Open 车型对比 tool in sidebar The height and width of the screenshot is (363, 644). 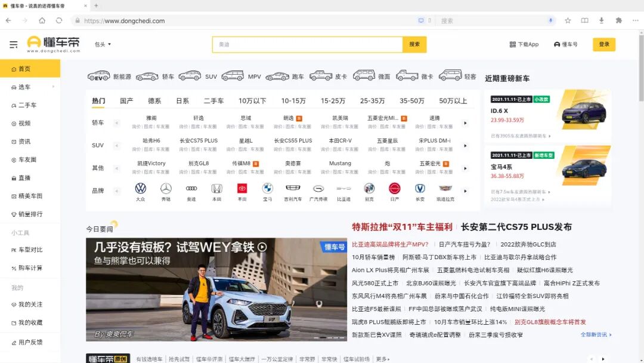click(30, 250)
